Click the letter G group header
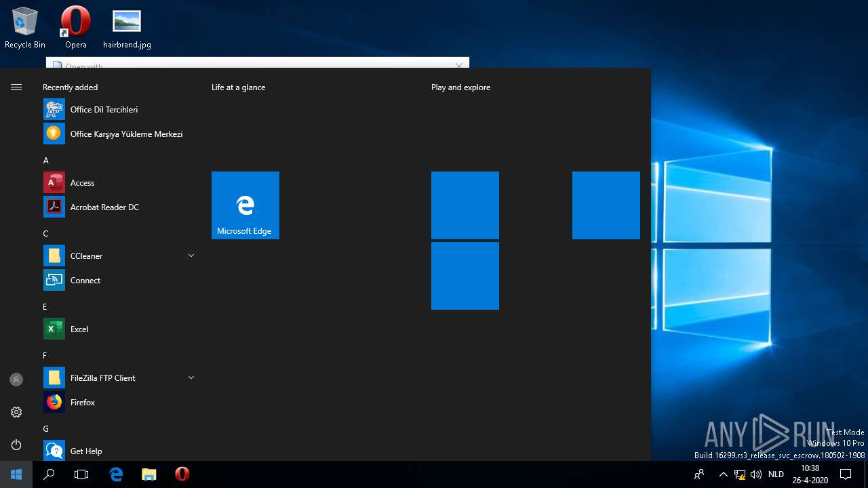The image size is (868, 488). coord(46,429)
